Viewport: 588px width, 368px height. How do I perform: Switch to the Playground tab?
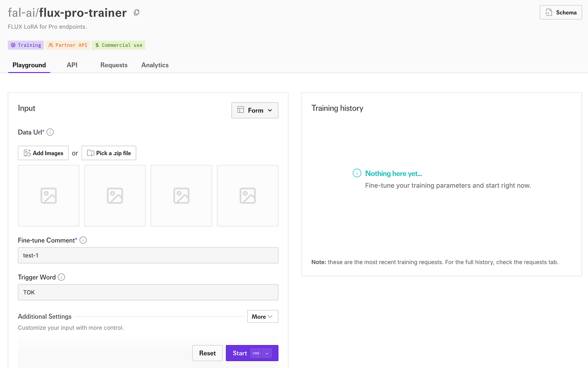click(x=29, y=65)
